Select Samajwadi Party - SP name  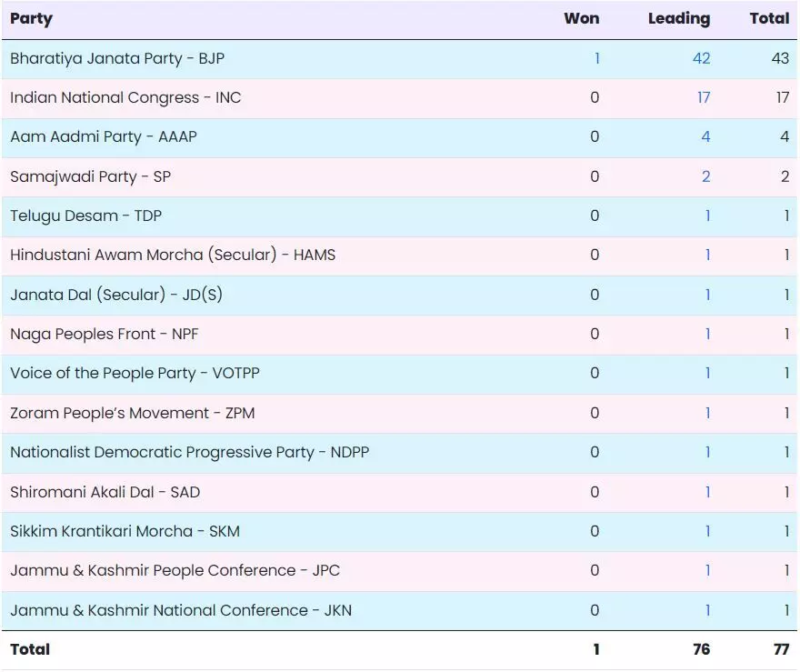point(90,177)
